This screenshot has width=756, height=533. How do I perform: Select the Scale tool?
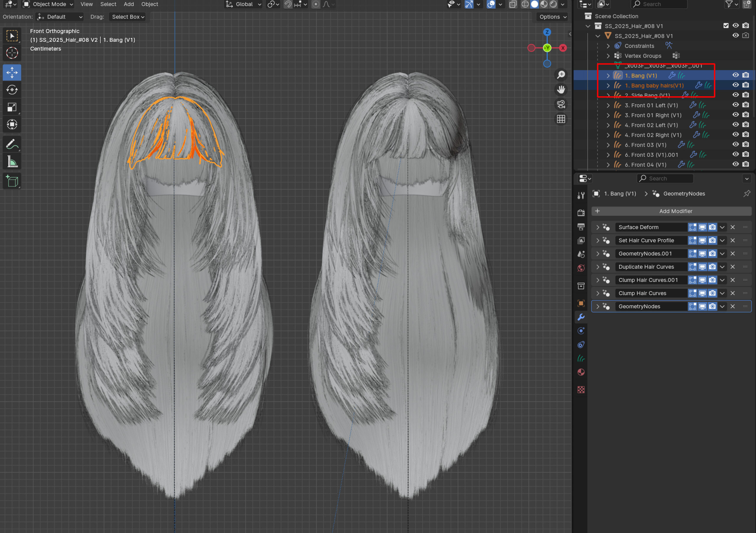click(x=12, y=107)
